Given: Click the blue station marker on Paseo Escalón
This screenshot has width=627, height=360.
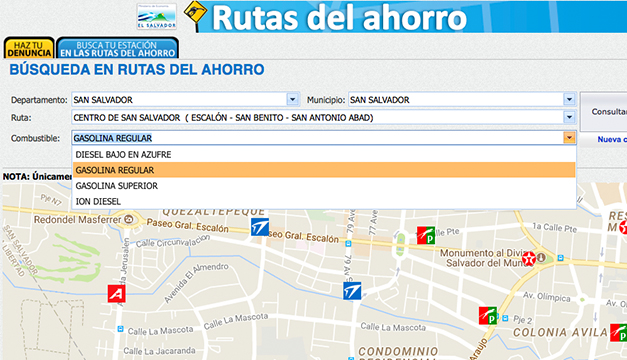Looking at the screenshot, I should [x=260, y=227].
